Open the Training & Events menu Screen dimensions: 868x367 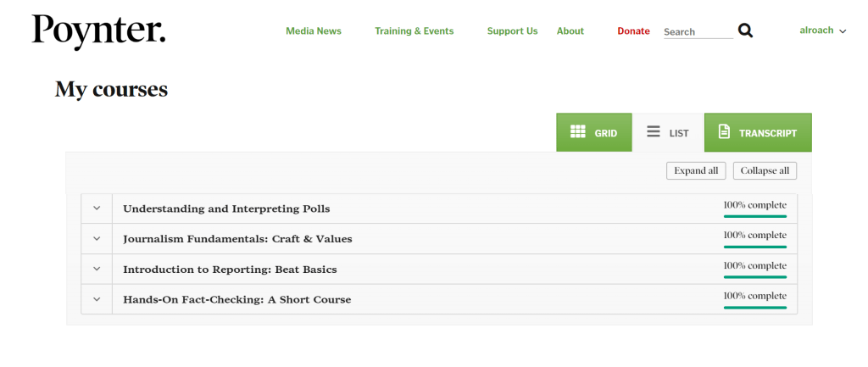coord(414,31)
